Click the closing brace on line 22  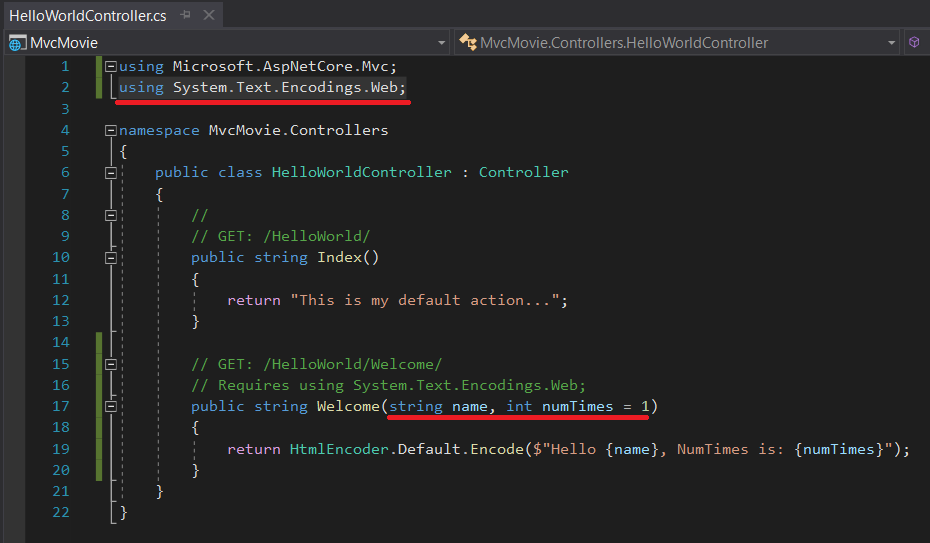click(x=123, y=512)
